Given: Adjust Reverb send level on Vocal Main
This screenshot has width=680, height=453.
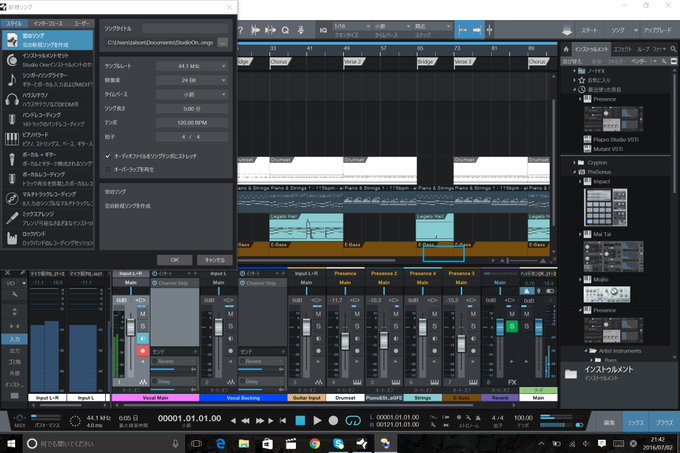Looking at the screenshot, I should click(x=173, y=369).
